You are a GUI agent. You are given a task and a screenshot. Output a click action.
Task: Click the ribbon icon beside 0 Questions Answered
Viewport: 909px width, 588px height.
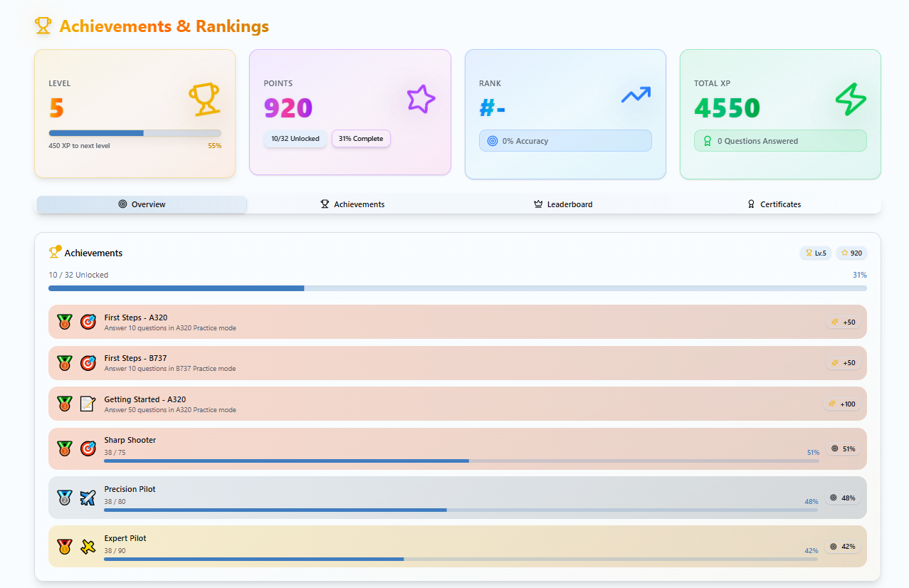coord(708,141)
